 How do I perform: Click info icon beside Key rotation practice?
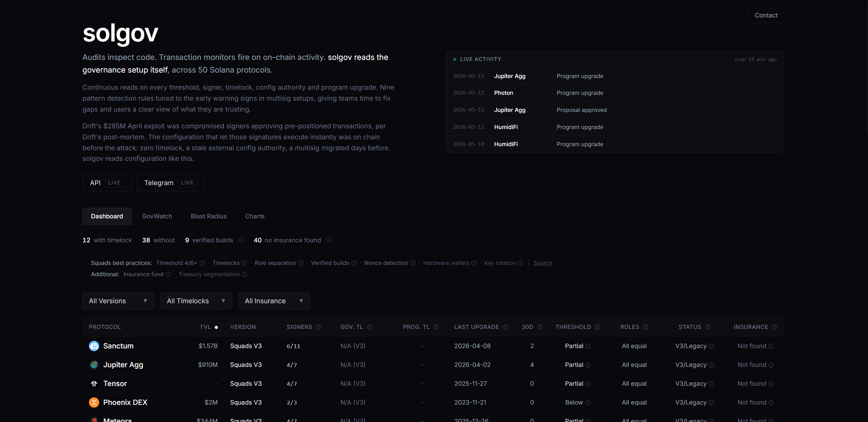tap(521, 263)
